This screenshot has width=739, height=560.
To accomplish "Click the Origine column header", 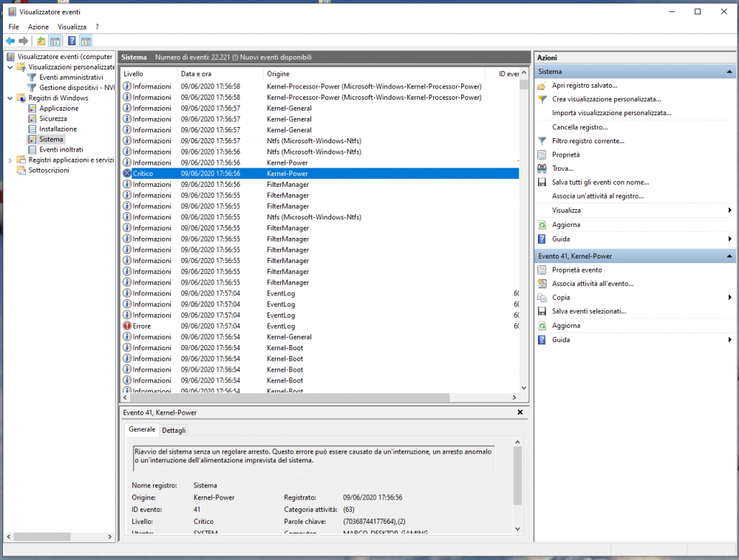I will 279,74.
